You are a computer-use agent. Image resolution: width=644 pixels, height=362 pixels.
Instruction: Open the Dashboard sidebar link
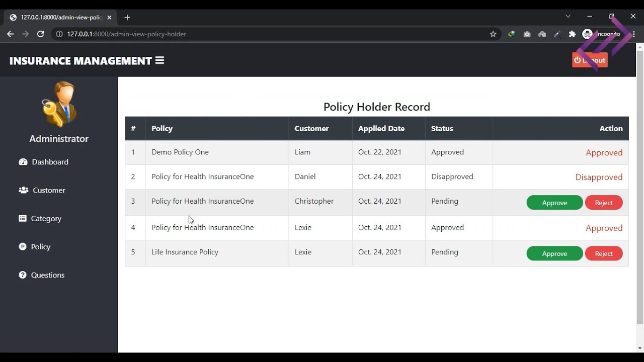44,162
